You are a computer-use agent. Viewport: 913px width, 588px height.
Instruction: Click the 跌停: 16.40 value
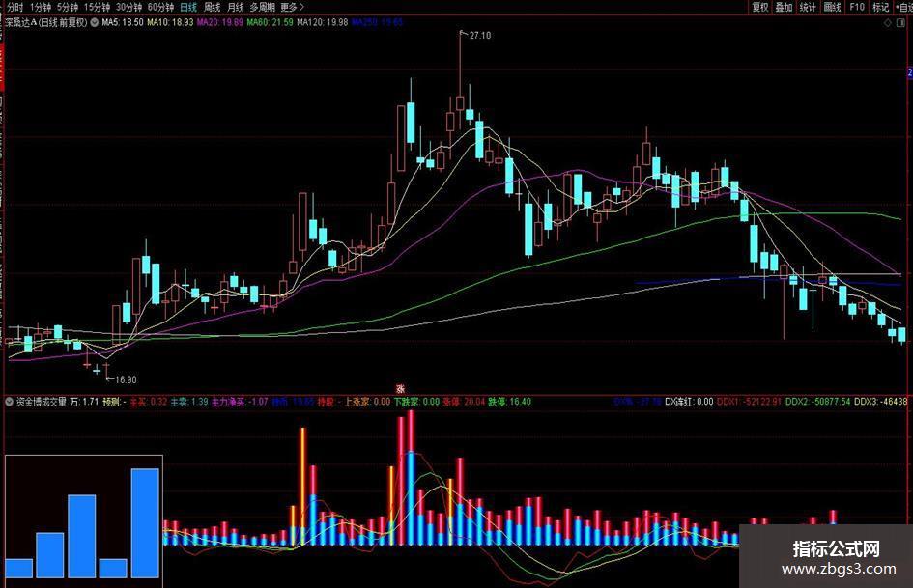(509, 402)
